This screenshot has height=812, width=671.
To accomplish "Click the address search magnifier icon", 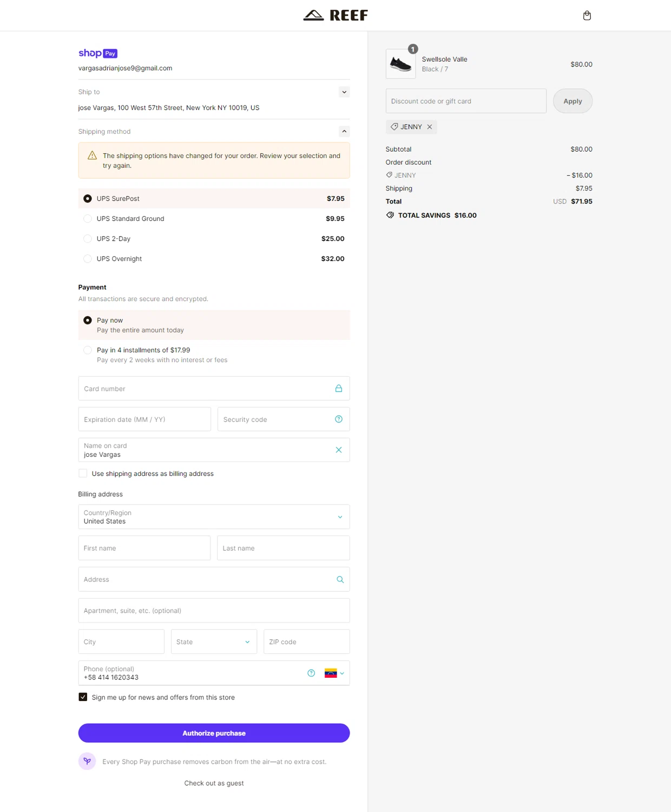I will 340,579.
